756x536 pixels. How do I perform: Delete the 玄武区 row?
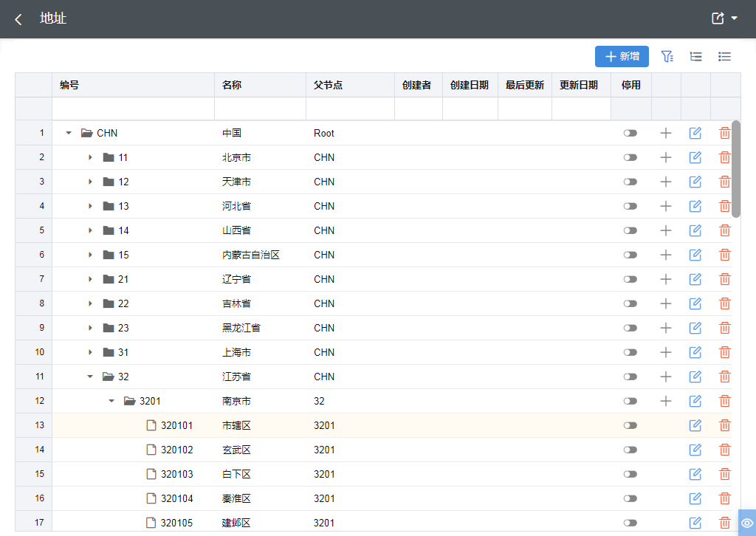click(724, 450)
